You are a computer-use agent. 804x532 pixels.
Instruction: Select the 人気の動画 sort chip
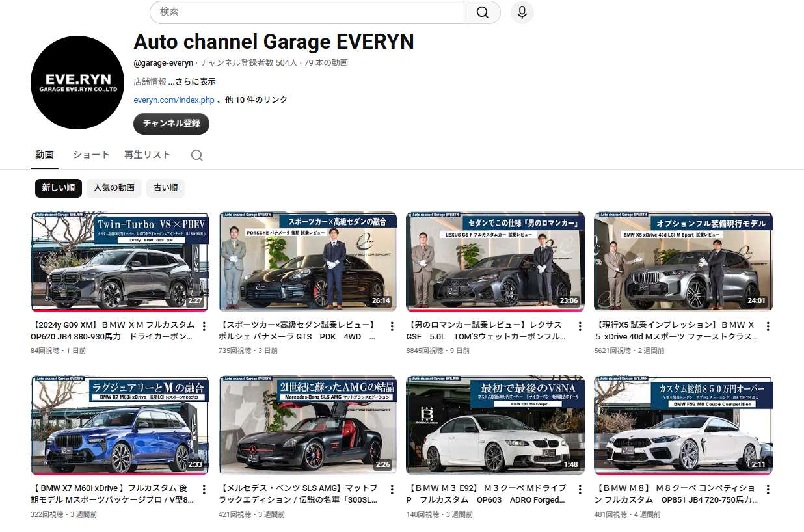(x=114, y=188)
